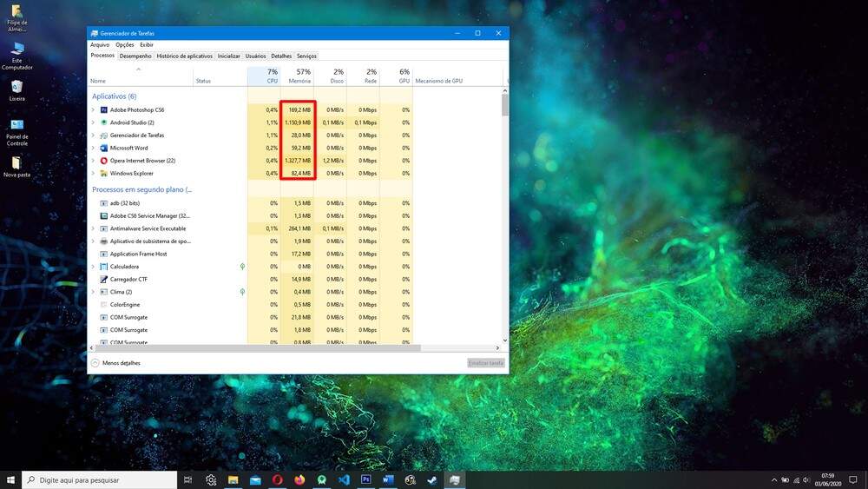Click the Photoshop icon in Adobe Photoshop CS6 row

click(103, 109)
